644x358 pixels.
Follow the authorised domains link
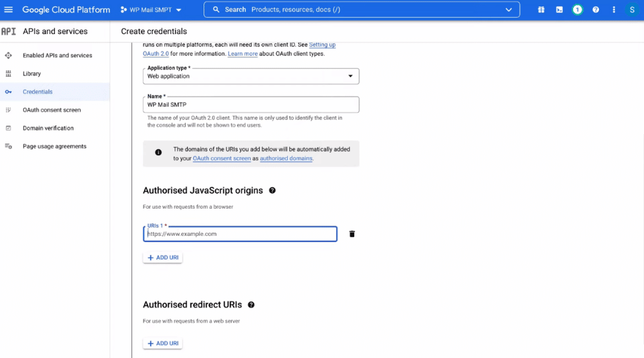(x=286, y=158)
